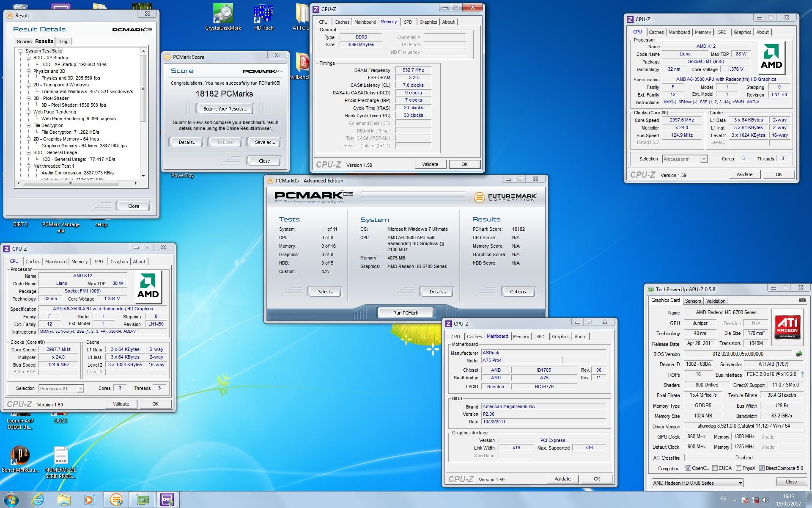
Task: Toggle the PhysX checkbox in GPU-Z
Action: (738, 468)
